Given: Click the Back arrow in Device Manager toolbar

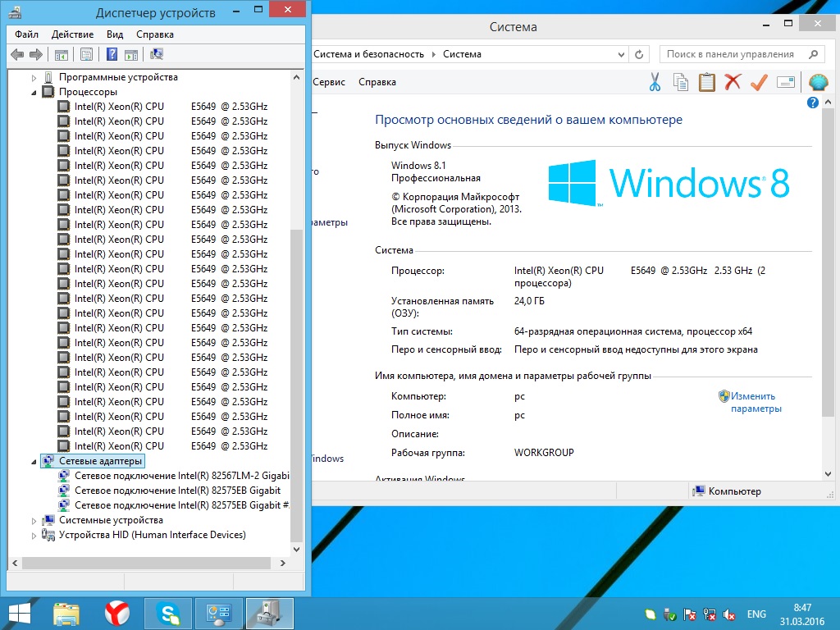Looking at the screenshot, I should (x=17, y=54).
